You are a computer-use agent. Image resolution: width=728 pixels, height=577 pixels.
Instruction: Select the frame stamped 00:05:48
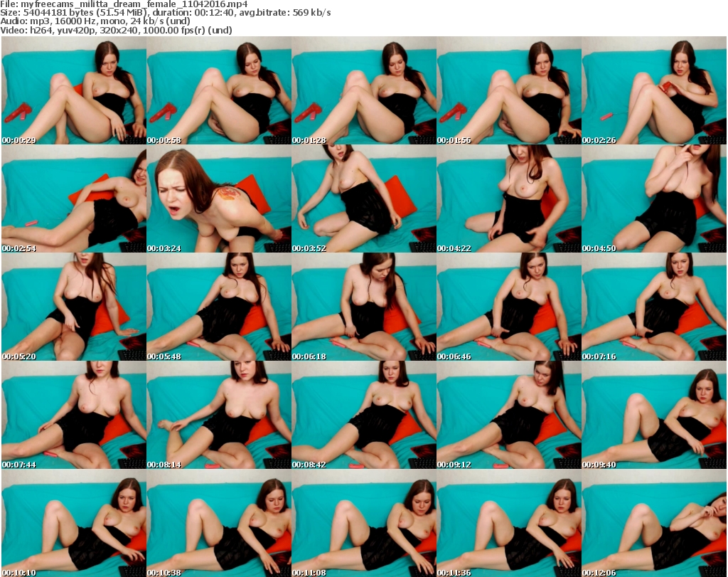point(219,307)
